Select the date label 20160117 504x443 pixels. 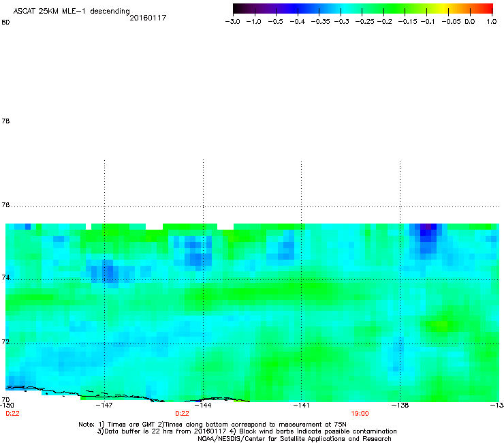click(148, 18)
